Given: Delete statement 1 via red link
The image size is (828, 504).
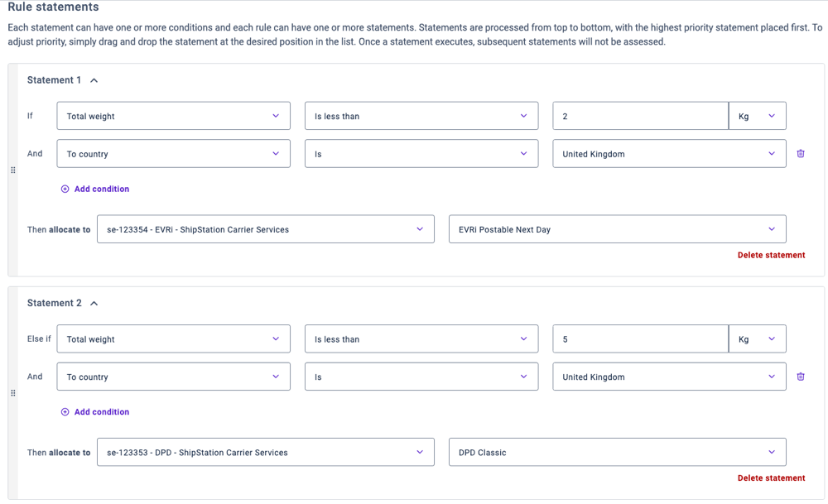Looking at the screenshot, I should (x=771, y=256).
